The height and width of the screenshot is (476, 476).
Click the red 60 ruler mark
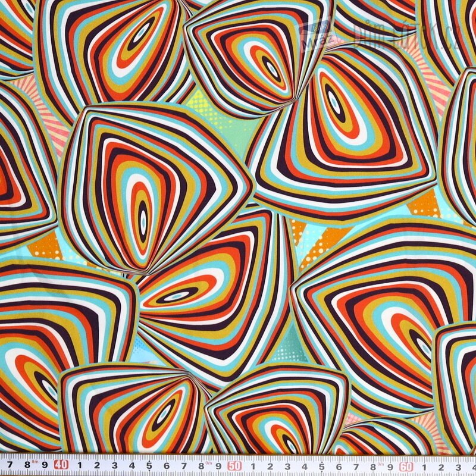407,465
